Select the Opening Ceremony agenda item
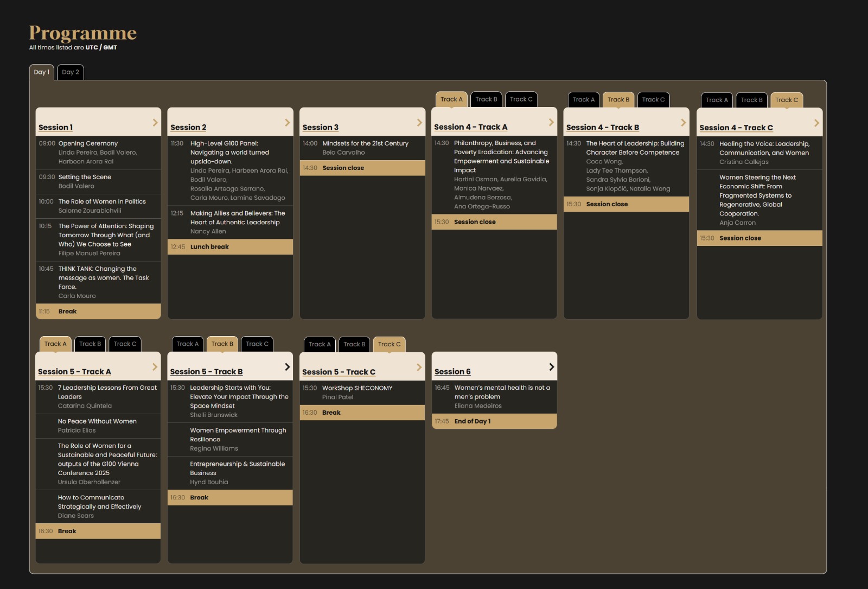Viewport: 868px width, 589px height. pos(88,144)
